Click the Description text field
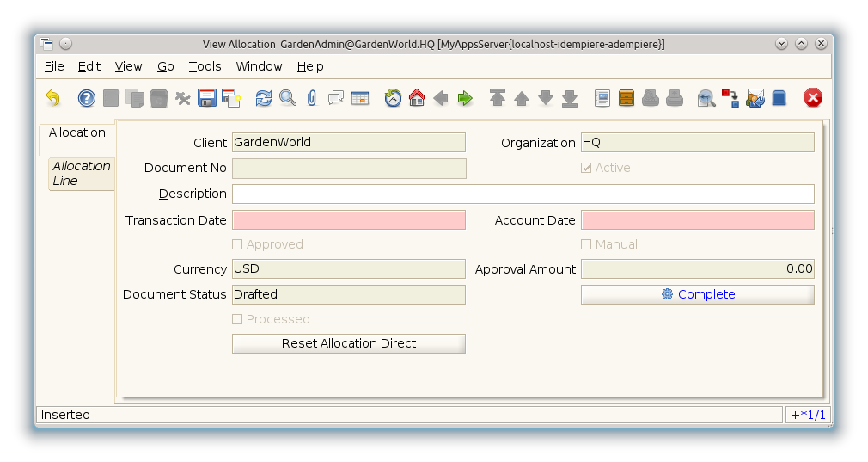The height and width of the screenshot is (462, 868). pyautogui.click(x=523, y=194)
